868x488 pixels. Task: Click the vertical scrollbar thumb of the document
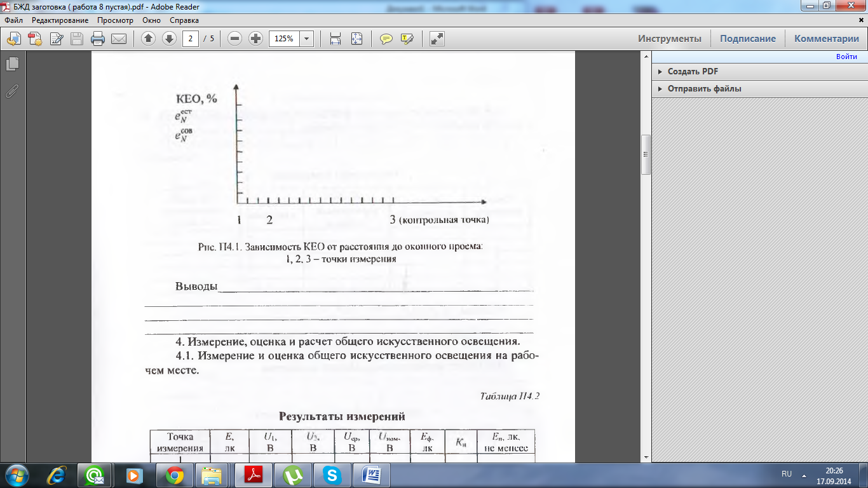tap(646, 154)
